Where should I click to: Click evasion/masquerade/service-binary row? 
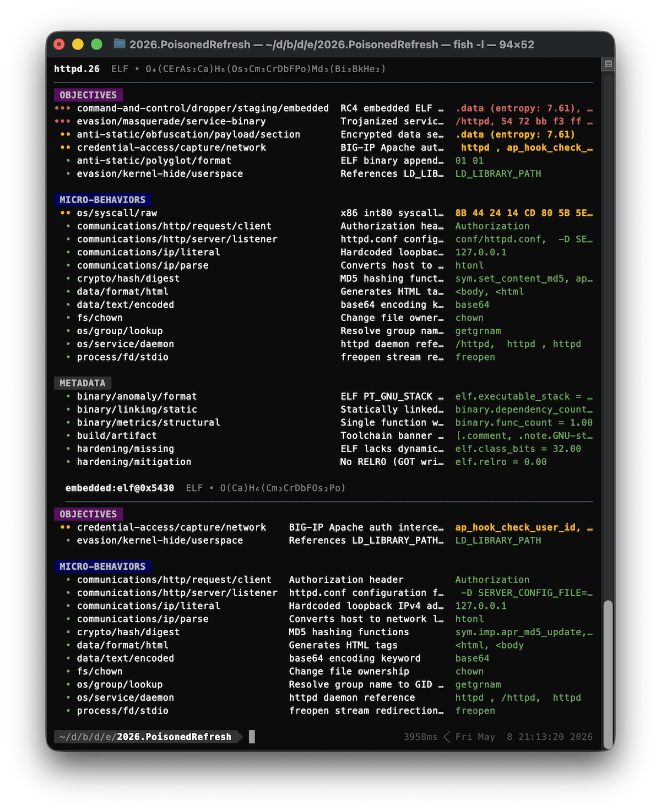click(323, 121)
